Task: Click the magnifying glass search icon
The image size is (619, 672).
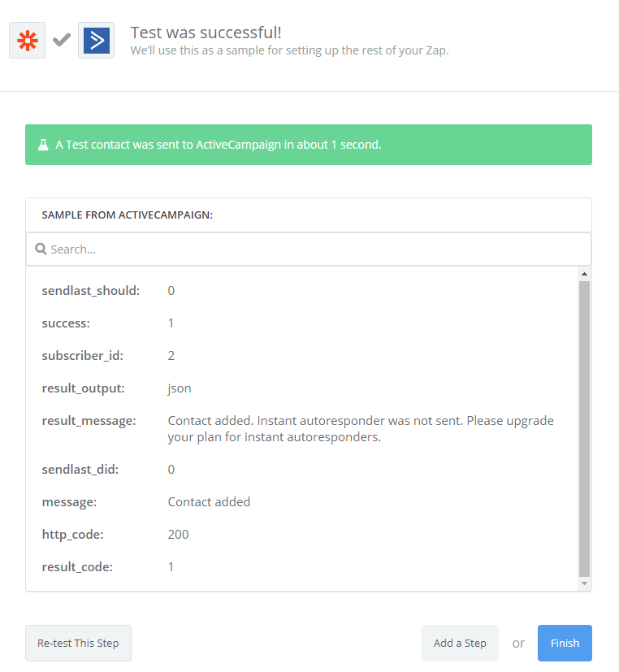Action: click(x=41, y=249)
